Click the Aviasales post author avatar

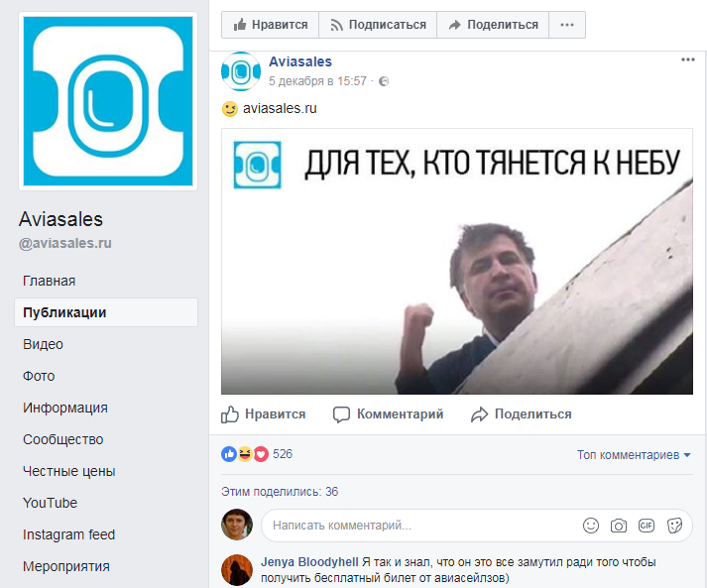pos(241,71)
